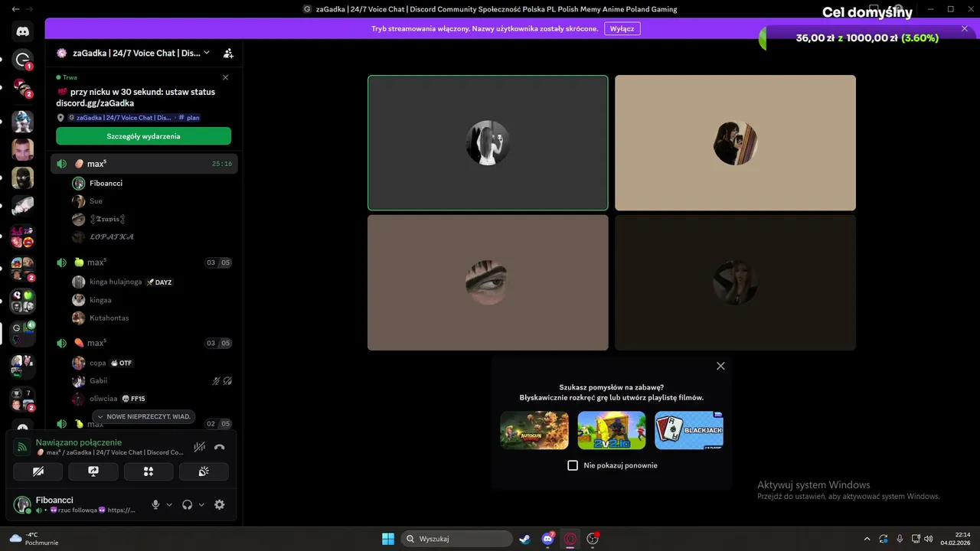This screenshot has height=551, width=980.
Task: Open Opera GX taskbar icon
Action: click(570, 539)
